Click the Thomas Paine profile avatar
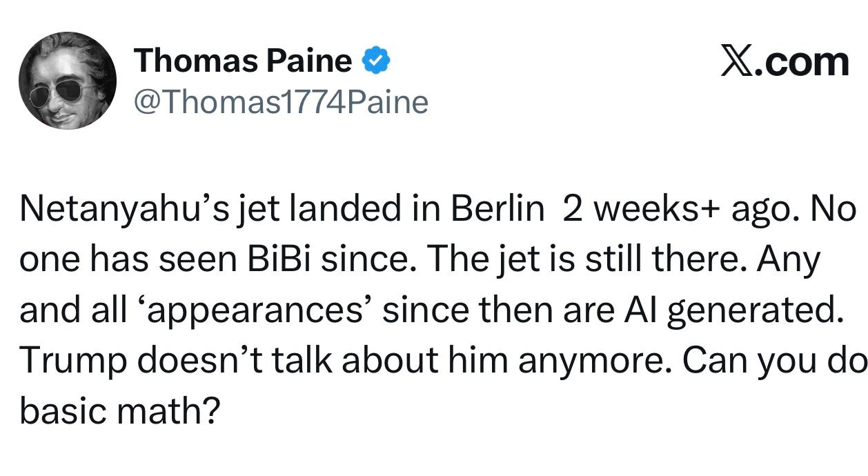Image resolution: width=868 pixels, height=476 pixels. 68,81
